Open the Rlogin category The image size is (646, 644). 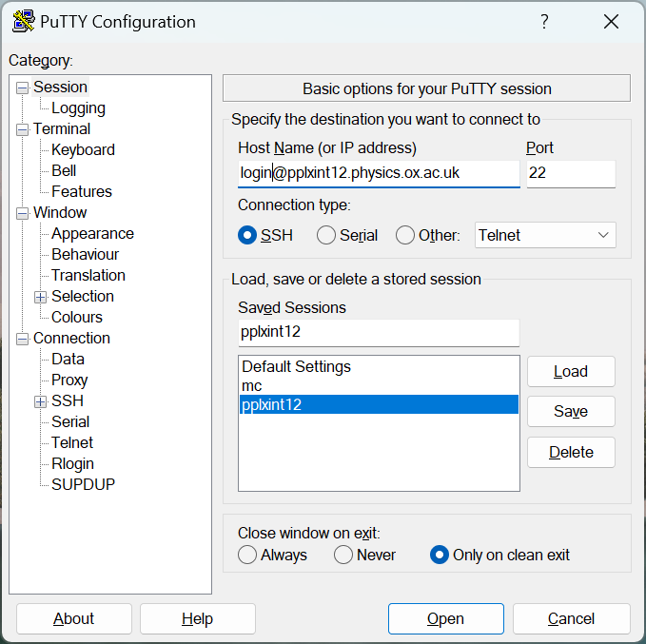72,464
